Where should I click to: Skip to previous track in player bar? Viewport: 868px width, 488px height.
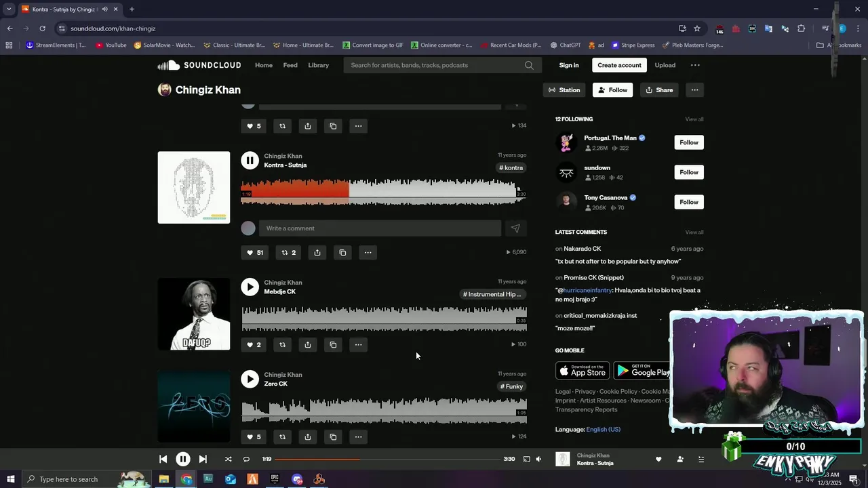click(x=163, y=459)
